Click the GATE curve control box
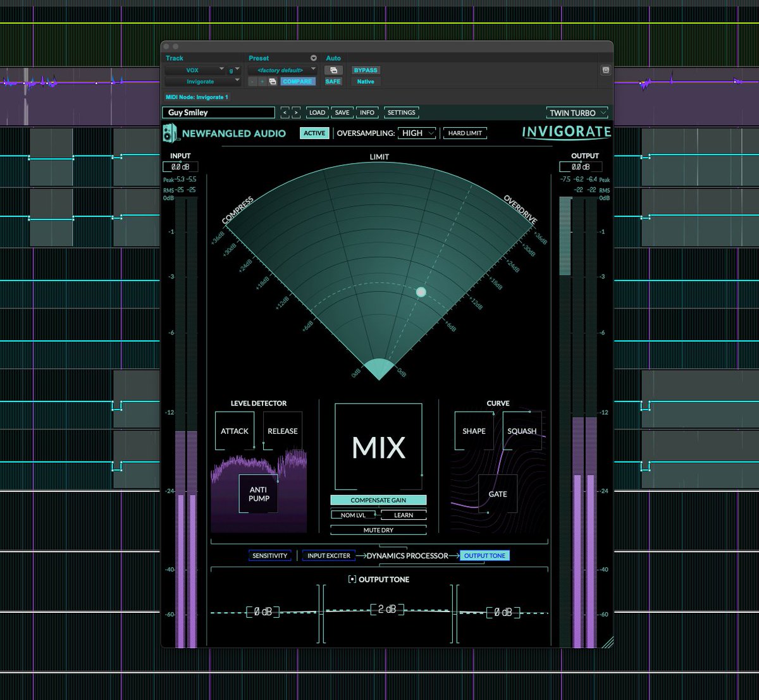Screen dimensions: 759x700 498,494
